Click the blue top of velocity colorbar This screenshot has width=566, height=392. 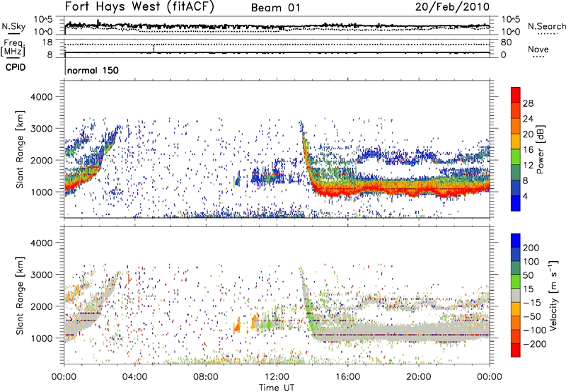point(516,241)
